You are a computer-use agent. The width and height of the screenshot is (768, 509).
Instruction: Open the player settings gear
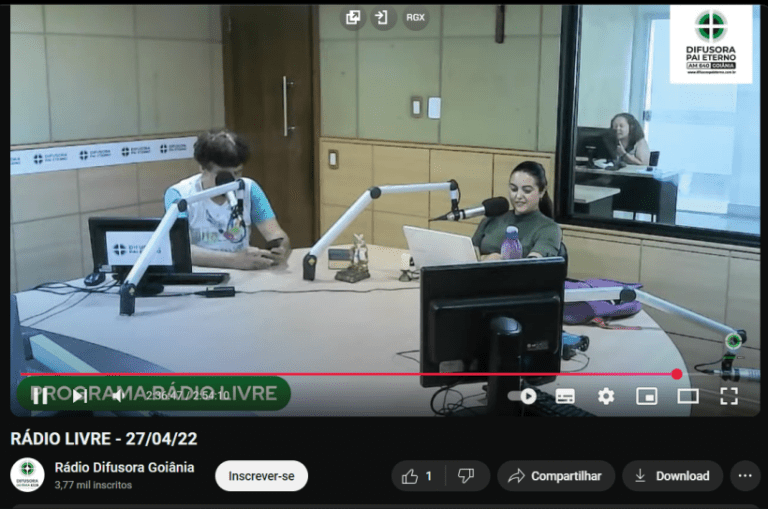[606, 396]
